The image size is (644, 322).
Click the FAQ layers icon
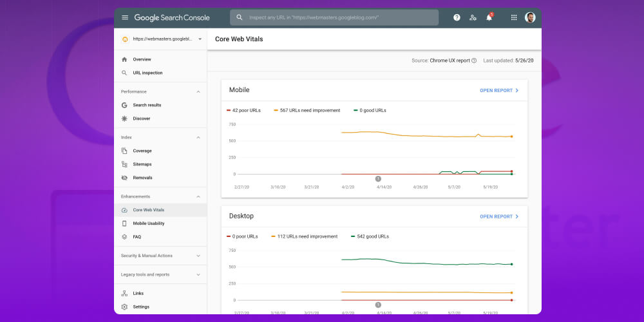[x=124, y=237]
